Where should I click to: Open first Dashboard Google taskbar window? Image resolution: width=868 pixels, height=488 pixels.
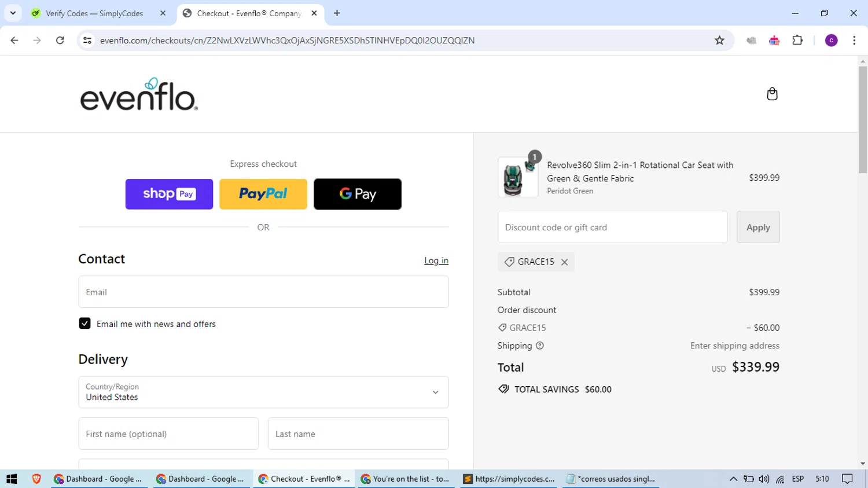click(98, 479)
